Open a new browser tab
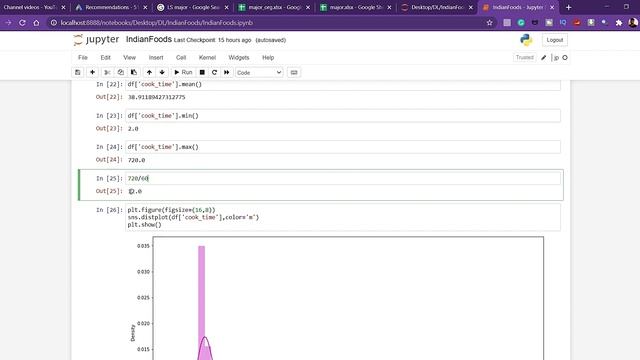 pos(569,7)
